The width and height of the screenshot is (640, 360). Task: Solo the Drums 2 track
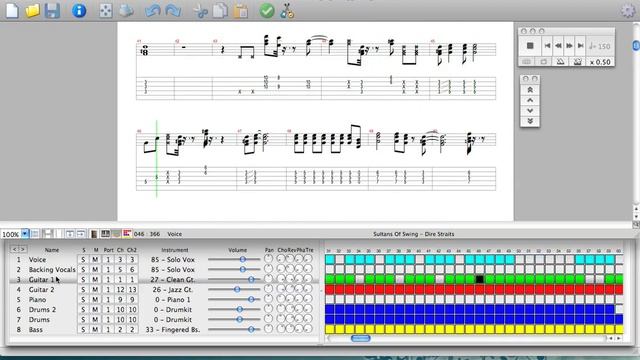click(x=83, y=309)
